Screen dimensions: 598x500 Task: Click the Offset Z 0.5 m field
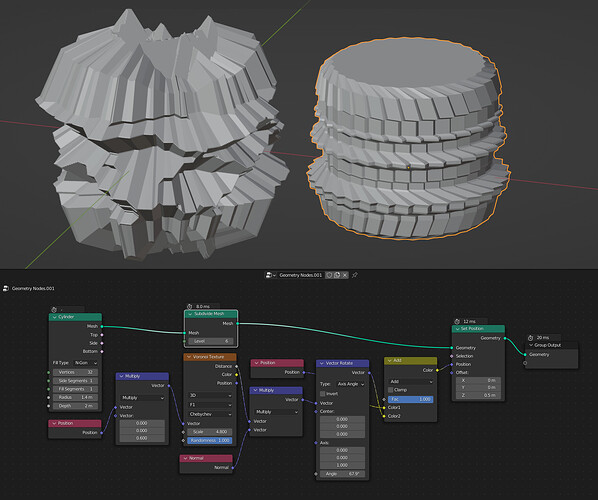[x=478, y=395]
